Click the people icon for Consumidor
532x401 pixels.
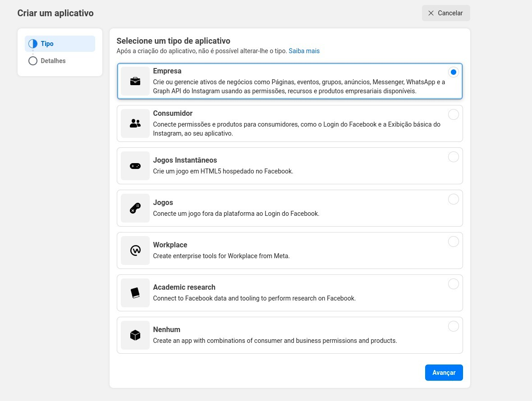(x=135, y=123)
